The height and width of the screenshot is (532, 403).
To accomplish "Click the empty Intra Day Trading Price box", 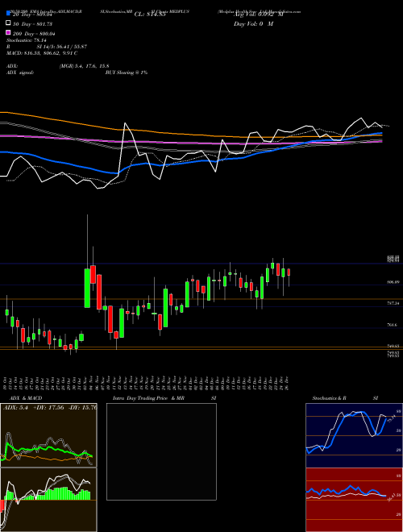I will click(x=161, y=451).
